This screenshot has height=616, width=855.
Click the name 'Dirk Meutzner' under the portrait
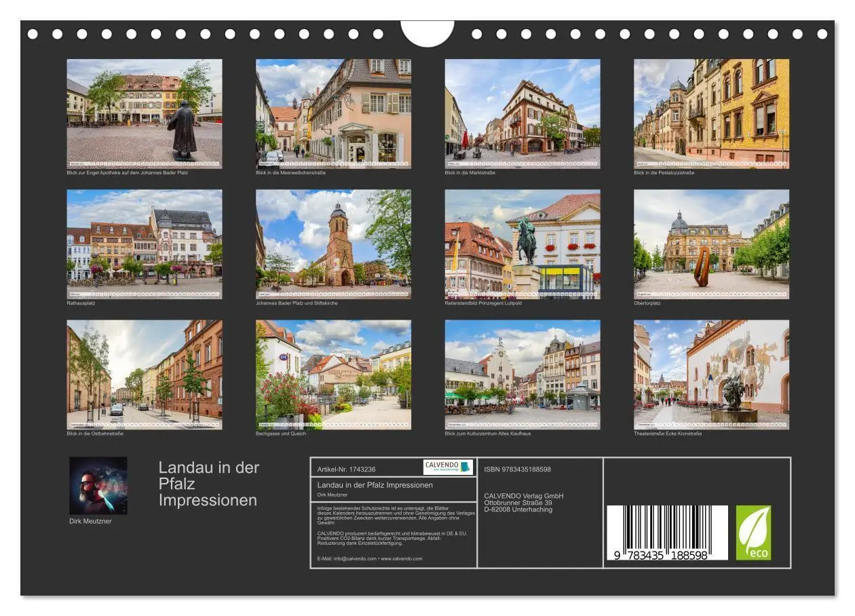pos(90,521)
